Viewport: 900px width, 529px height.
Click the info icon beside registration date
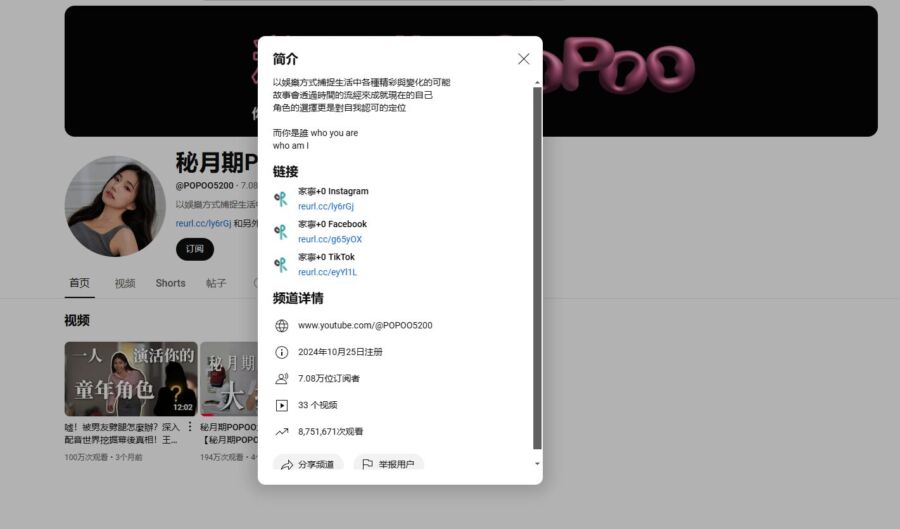[282, 352]
